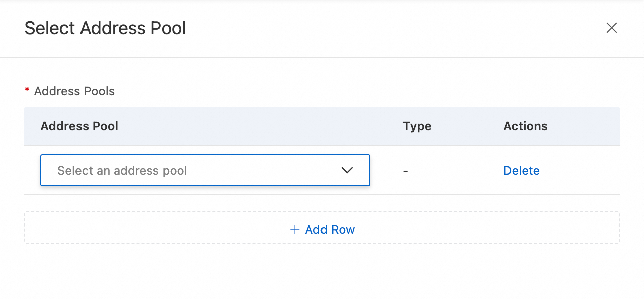Click the Select Address Pool dialog title
Image resolution: width=644 pixels, height=299 pixels.
coord(105,28)
